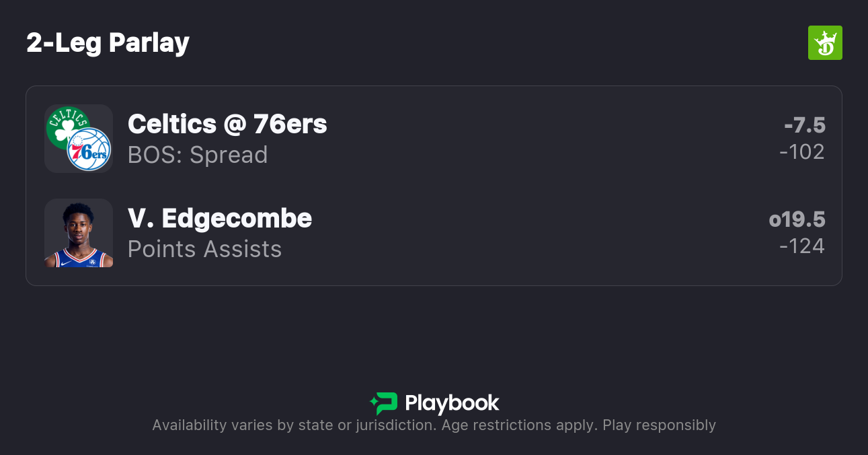Select 76ers text in the matchup title
This screenshot has width=868, height=455.
(x=290, y=124)
